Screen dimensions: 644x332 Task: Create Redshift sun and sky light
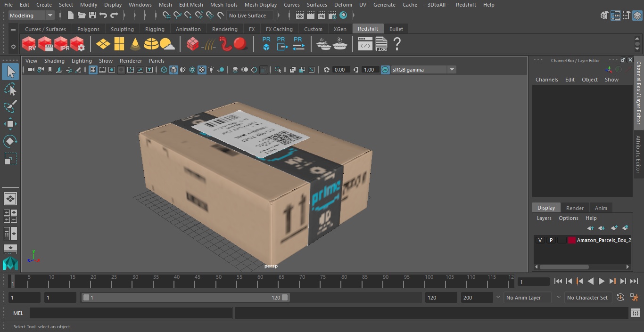pos(167,44)
